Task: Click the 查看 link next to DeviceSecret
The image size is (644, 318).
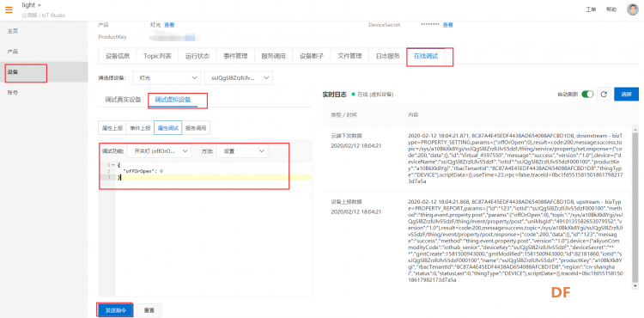Action: (447, 25)
